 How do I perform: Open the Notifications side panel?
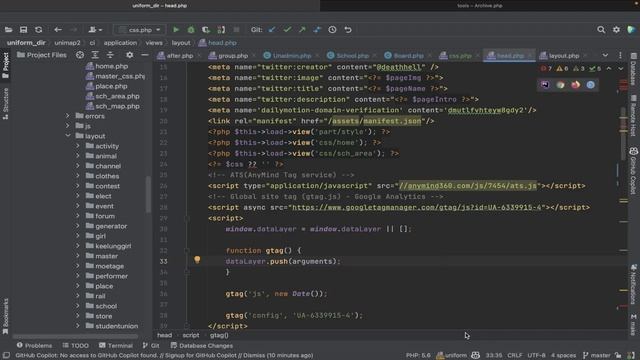pos(633,284)
